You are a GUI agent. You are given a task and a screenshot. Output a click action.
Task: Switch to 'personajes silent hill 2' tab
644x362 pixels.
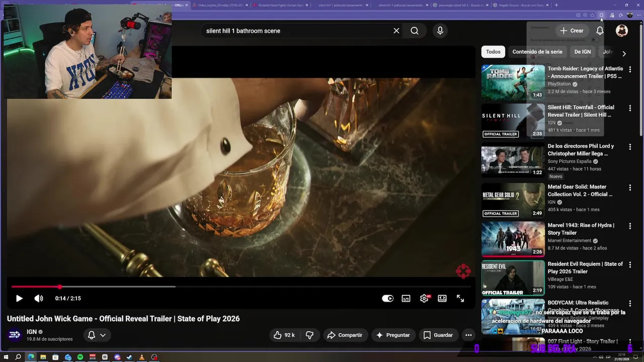point(460,5)
